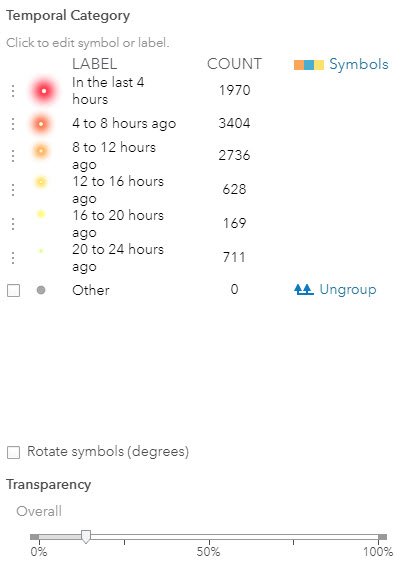Image resolution: width=402 pixels, height=571 pixels.
Task: Edit the '4 to 8 hours ago' symbol
Action: click(41, 124)
